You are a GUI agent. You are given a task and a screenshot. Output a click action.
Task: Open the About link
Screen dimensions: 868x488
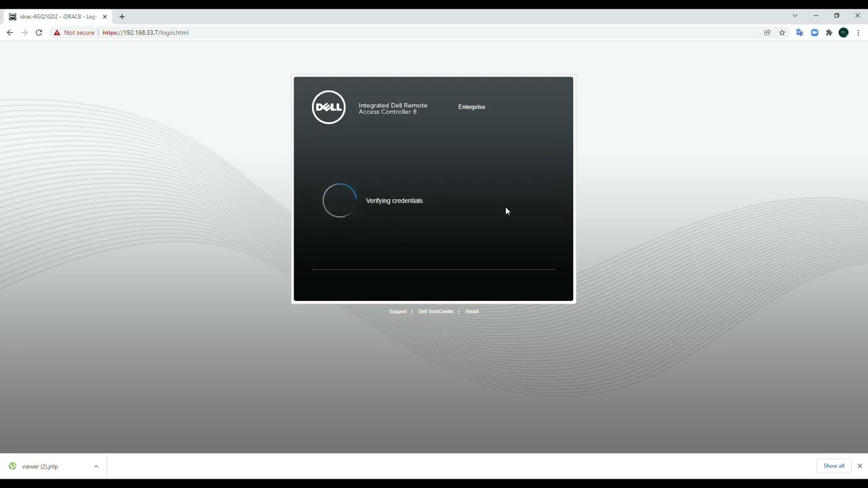(x=472, y=312)
